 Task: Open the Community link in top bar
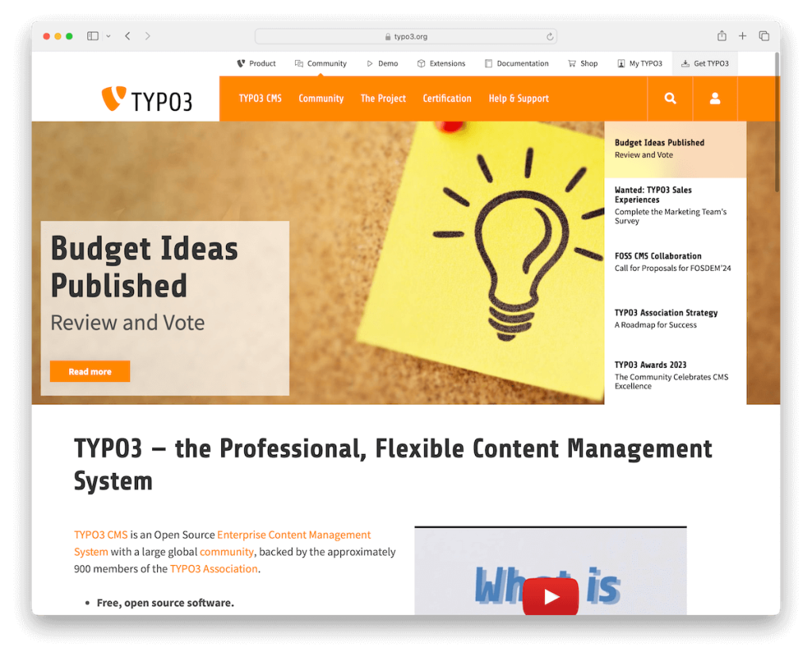click(320, 63)
